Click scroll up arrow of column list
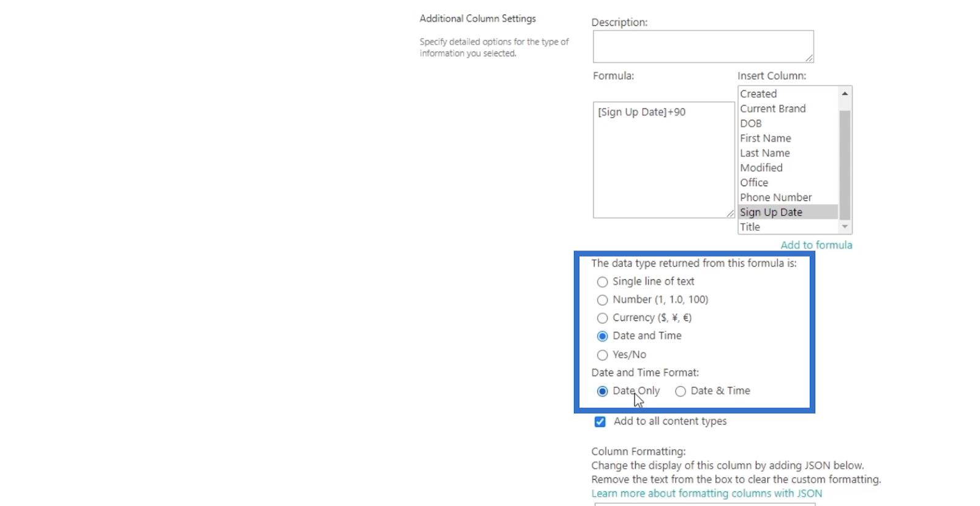980x506 pixels. [x=845, y=94]
